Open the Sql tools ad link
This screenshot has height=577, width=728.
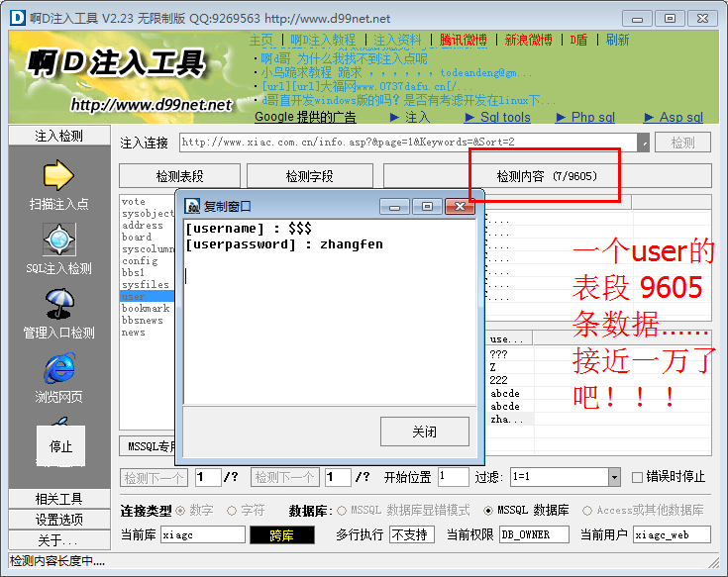[x=497, y=117]
